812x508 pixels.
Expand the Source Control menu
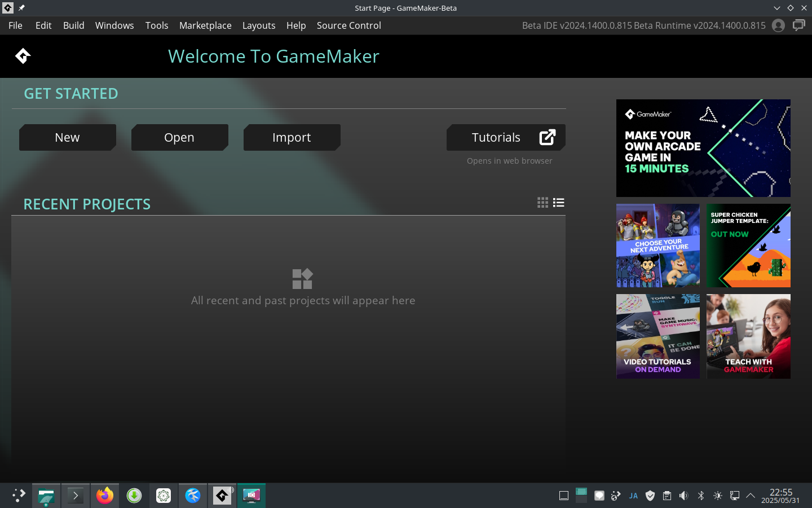pos(348,25)
